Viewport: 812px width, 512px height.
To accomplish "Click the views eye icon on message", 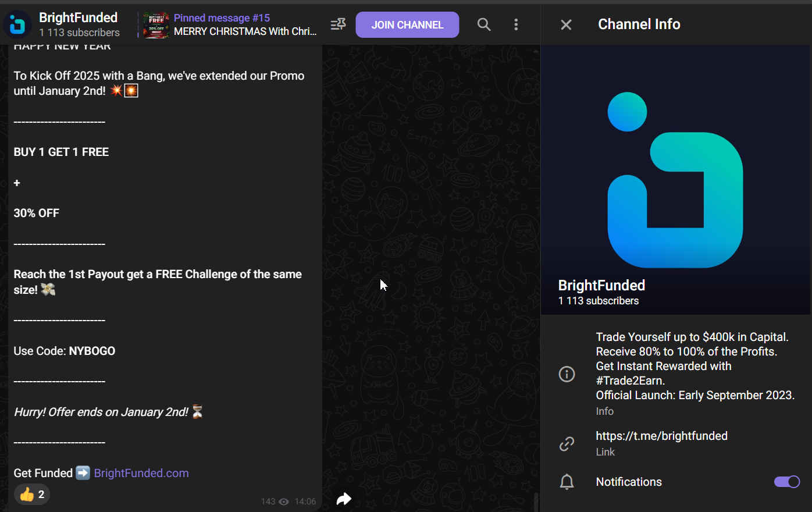I will point(284,502).
